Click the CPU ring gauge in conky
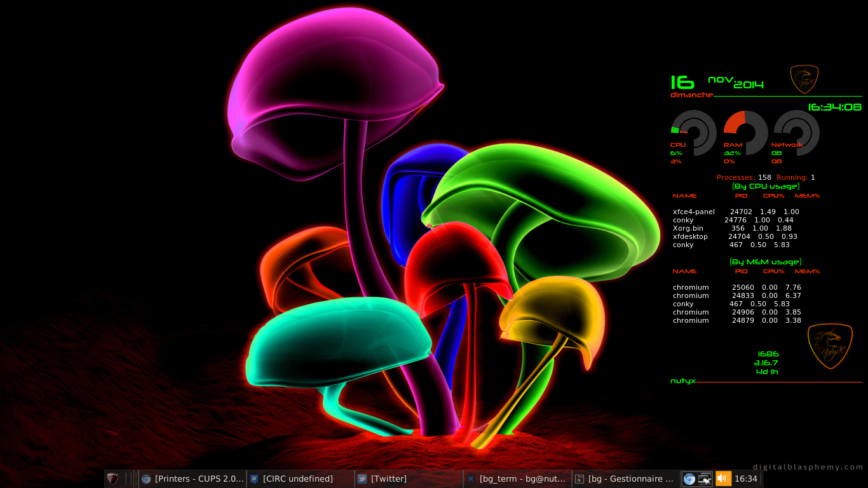Screen dimensions: 868x488 pyautogui.click(x=693, y=132)
